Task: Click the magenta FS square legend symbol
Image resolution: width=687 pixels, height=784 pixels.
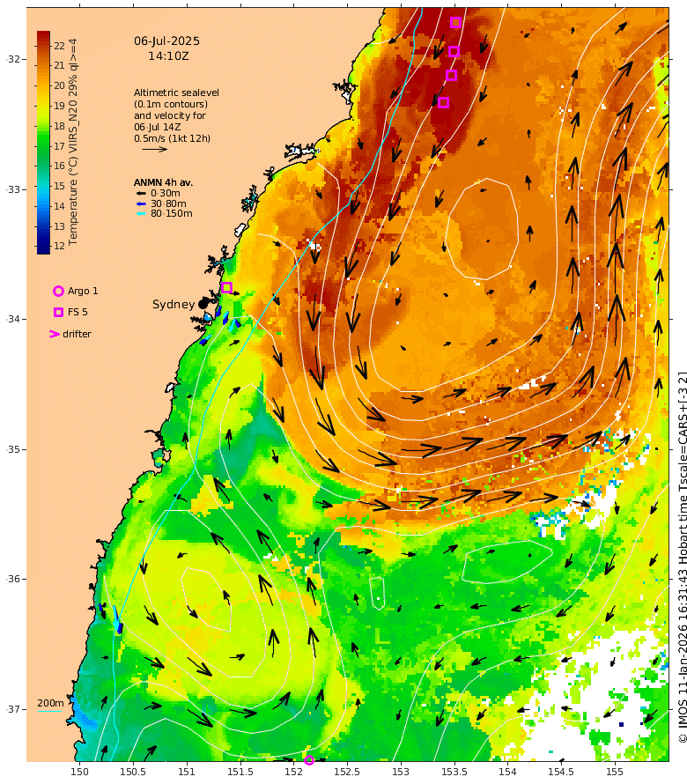Action: tap(58, 312)
